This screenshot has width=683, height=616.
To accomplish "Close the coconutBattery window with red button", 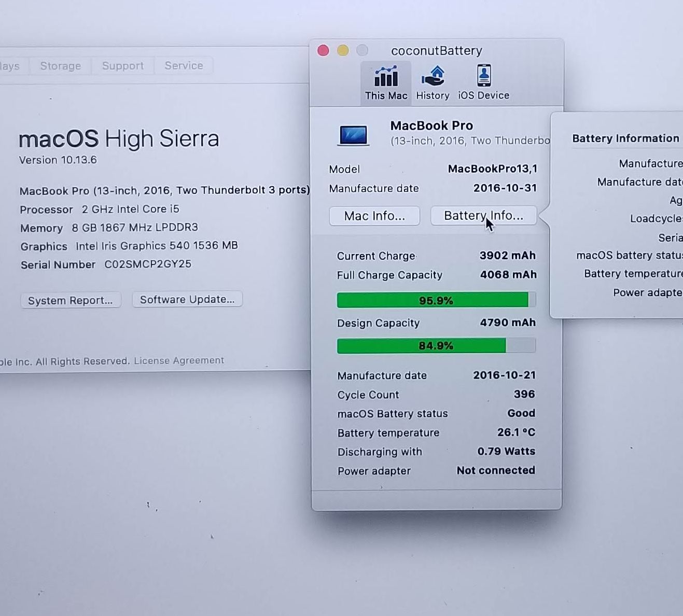I will click(323, 50).
